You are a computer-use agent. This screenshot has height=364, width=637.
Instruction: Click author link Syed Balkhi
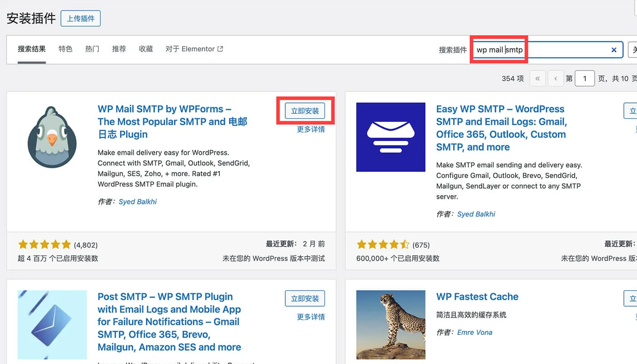138,202
